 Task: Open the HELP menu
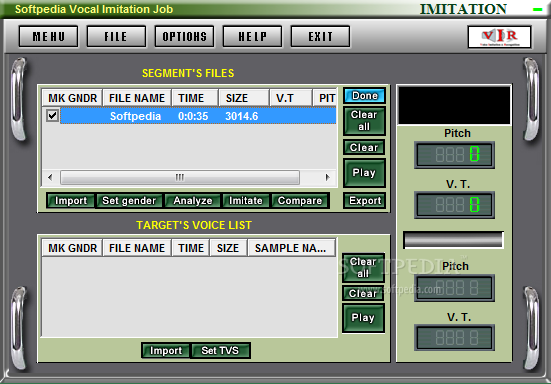(252, 36)
